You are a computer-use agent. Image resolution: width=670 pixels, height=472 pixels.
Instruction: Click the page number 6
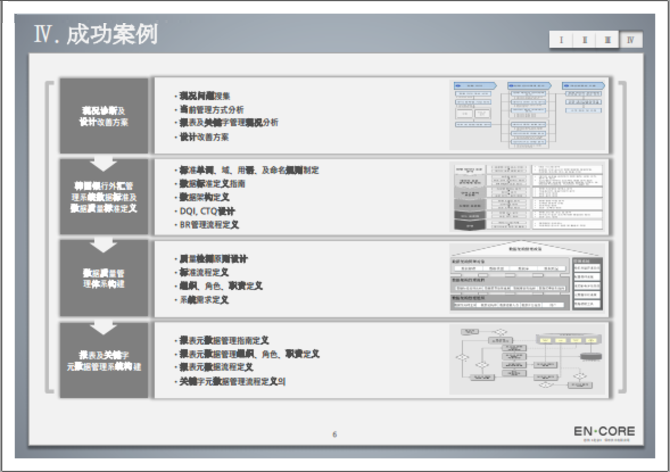335,434
